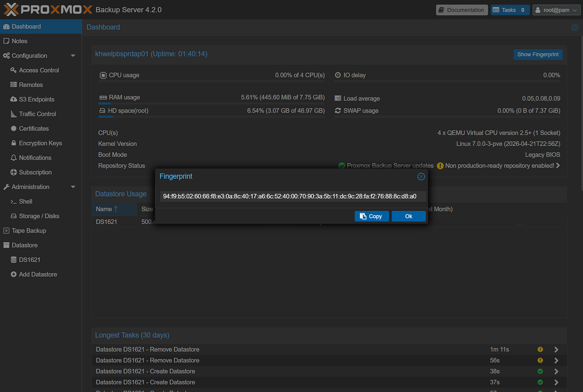Click the fingerprint text field
This screenshot has height=392, width=583.
(293, 196)
